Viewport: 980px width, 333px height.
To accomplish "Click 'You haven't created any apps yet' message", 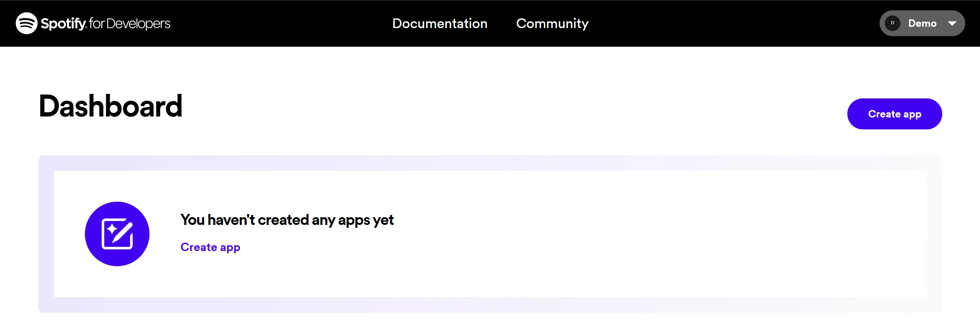I will pyautogui.click(x=287, y=220).
